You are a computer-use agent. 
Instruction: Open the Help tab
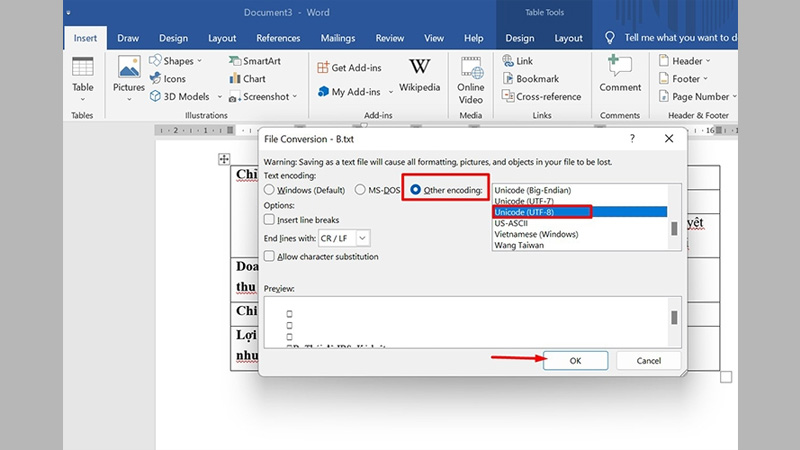click(x=473, y=38)
